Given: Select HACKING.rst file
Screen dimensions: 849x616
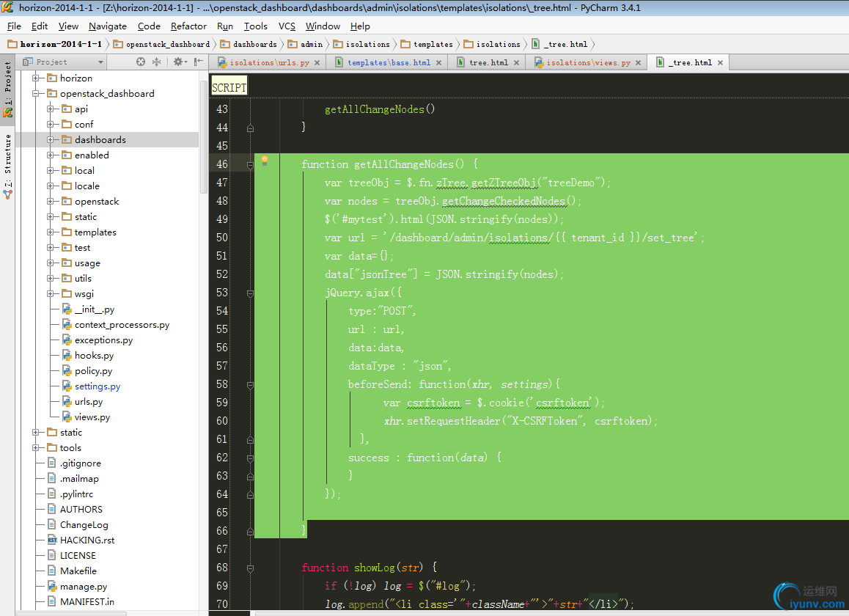Looking at the screenshot, I should pos(87,540).
